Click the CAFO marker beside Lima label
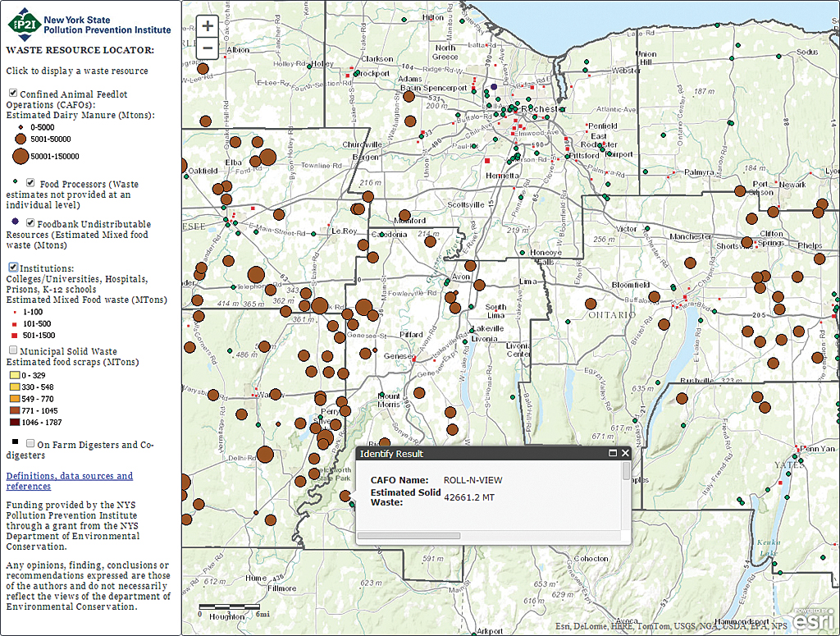Screen dimensions: 840x636 tap(479, 285)
